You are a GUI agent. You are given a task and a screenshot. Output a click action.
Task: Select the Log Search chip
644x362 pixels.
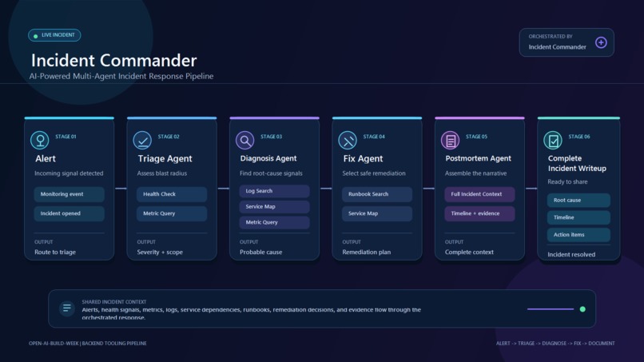(x=274, y=191)
